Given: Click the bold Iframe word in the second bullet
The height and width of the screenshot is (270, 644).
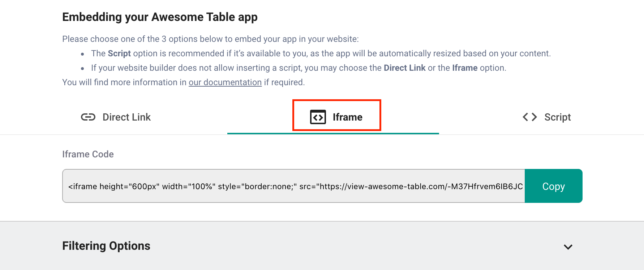Looking at the screenshot, I should click(465, 68).
